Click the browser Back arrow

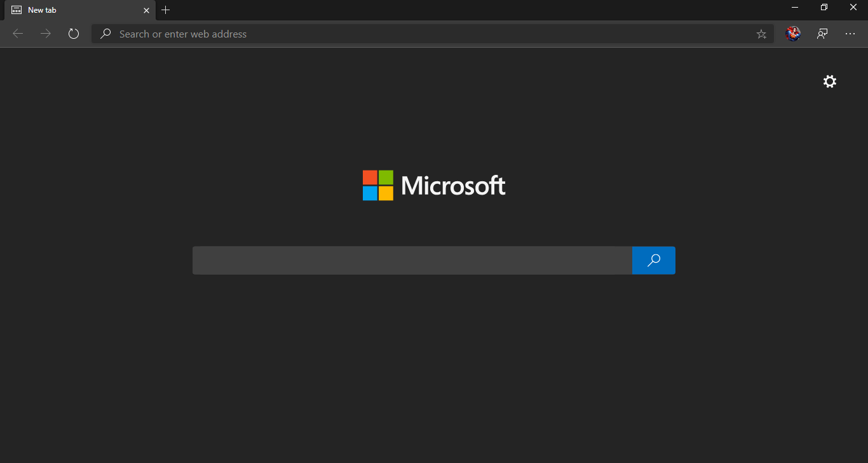18,34
